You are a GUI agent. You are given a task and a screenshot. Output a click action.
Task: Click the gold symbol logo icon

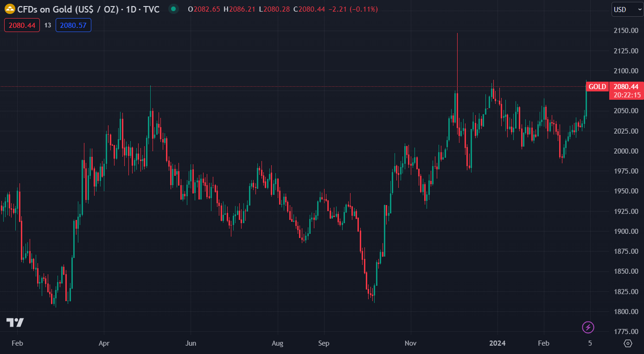(x=10, y=9)
